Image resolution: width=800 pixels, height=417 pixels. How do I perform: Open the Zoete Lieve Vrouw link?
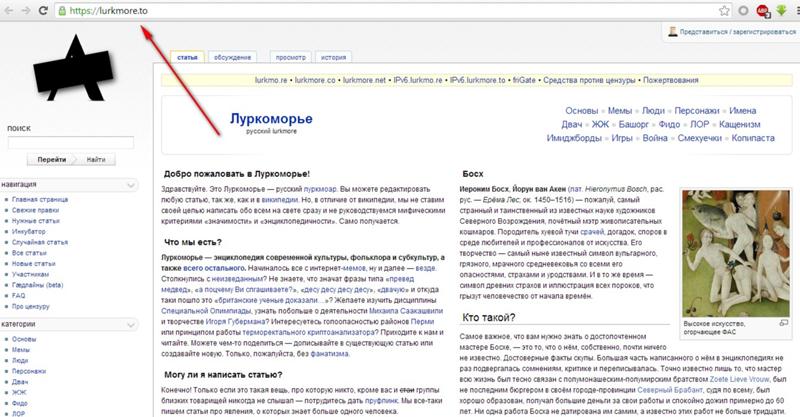[x=739, y=379]
